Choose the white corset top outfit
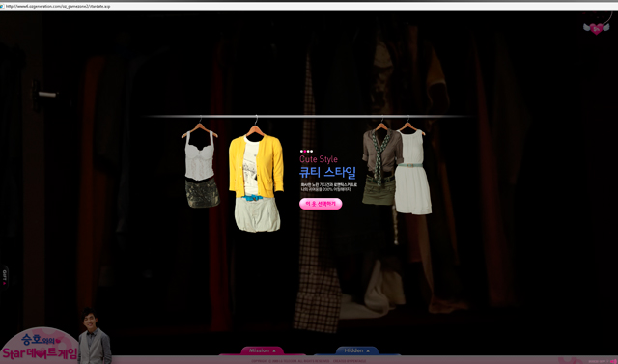The height and width of the screenshot is (364, 618). [200, 165]
